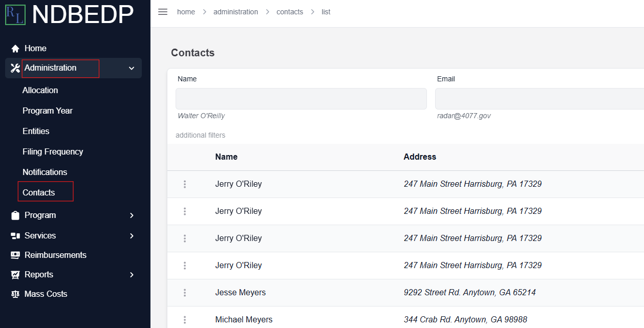This screenshot has height=328, width=644.
Task: Expand the Reports submenu chevron
Action: (132, 275)
